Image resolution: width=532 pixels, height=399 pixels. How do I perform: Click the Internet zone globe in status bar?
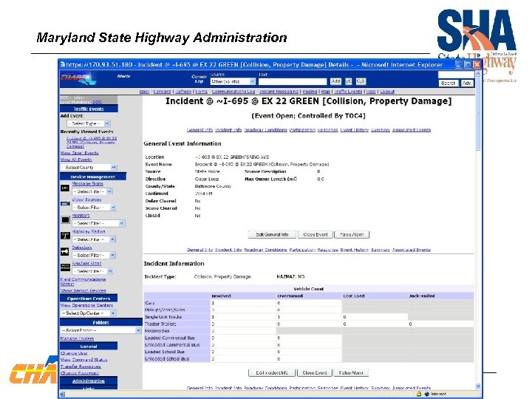427,395
